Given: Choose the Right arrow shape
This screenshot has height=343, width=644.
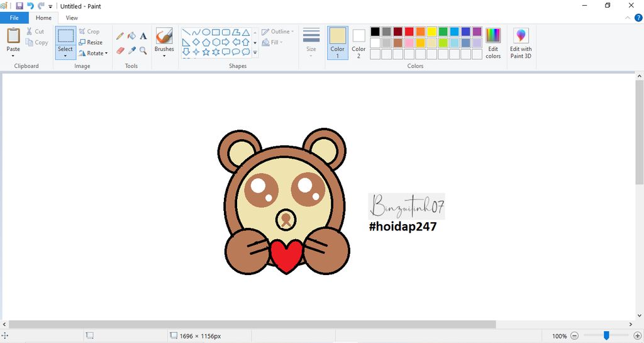Looking at the screenshot, I should (x=226, y=42).
